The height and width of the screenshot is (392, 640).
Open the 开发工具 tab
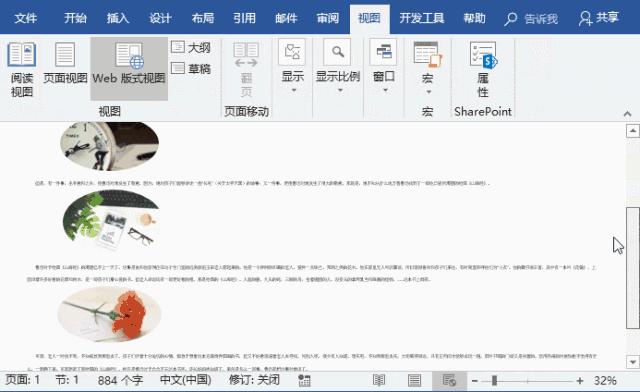(x=422, y=18)
